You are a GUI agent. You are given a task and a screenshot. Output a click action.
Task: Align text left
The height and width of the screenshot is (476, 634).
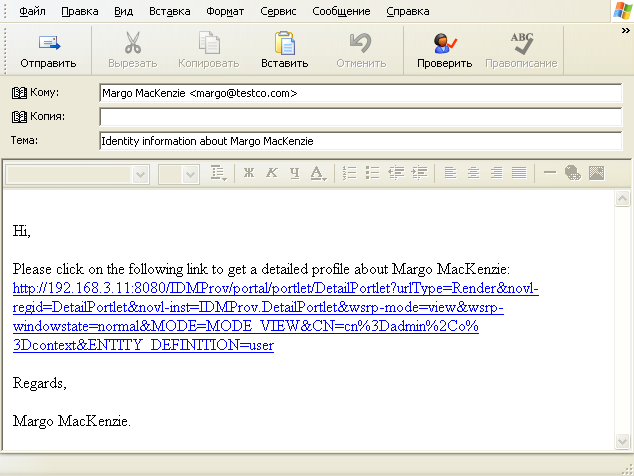450,173
